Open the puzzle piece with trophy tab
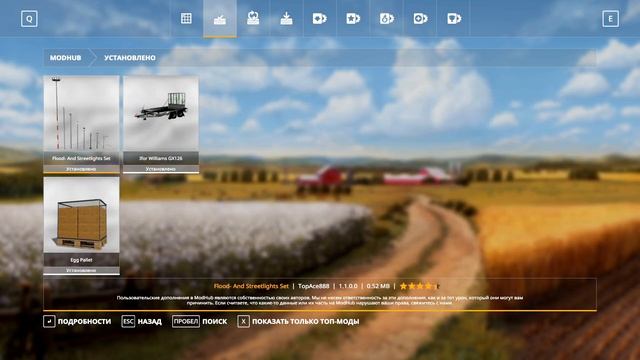Image resolution: width=640 pixels, height=360 pixels. (453, 18)
